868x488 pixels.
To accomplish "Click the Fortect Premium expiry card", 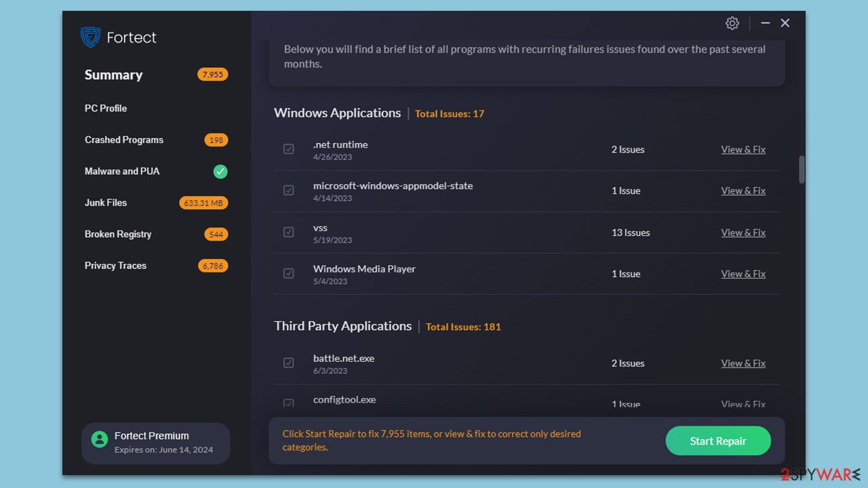I will click(x=156, y=443).
